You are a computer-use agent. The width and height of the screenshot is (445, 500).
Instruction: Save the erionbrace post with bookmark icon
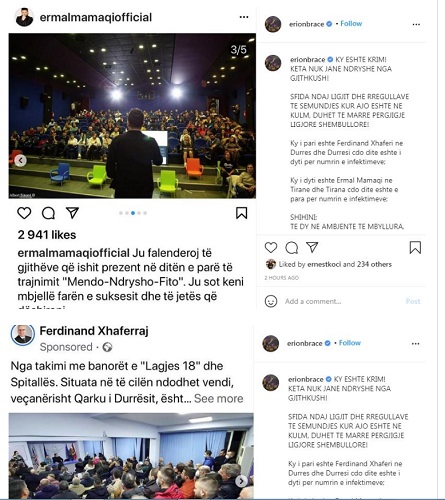(415, 248)
